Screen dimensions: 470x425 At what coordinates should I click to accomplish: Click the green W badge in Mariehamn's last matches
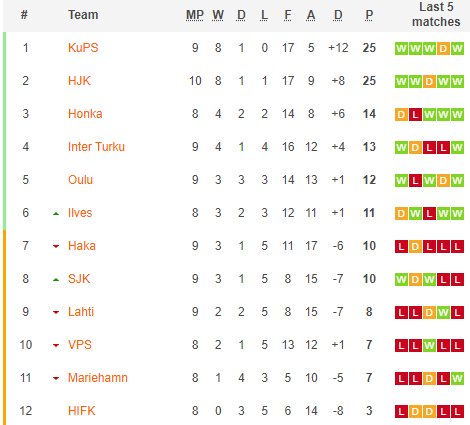tap(457, 378)
